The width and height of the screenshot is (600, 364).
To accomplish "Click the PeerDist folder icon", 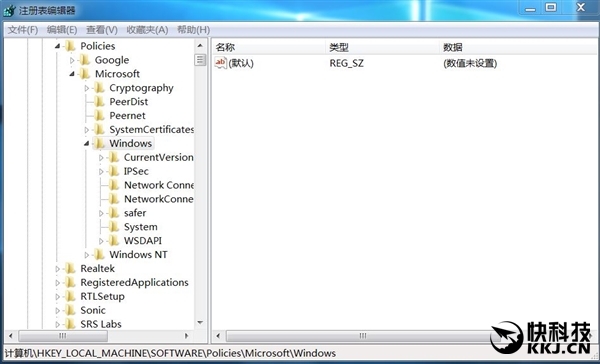I will (x=99, y=101).
